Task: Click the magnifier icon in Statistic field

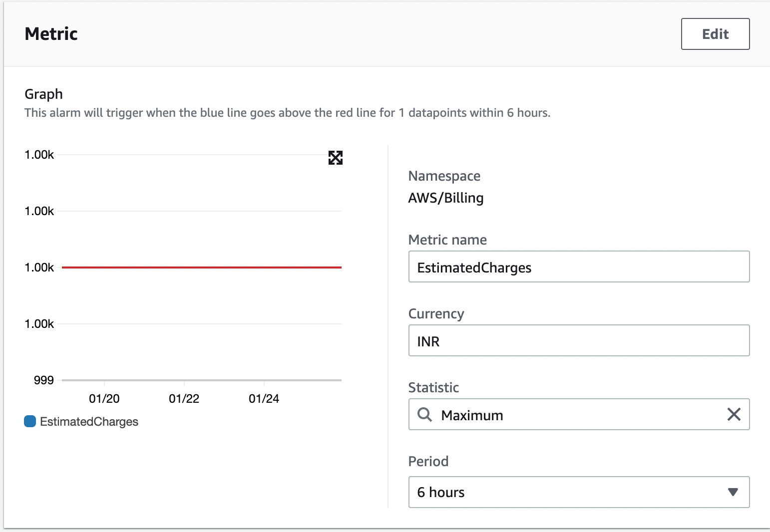Action: tap(424, 414)
